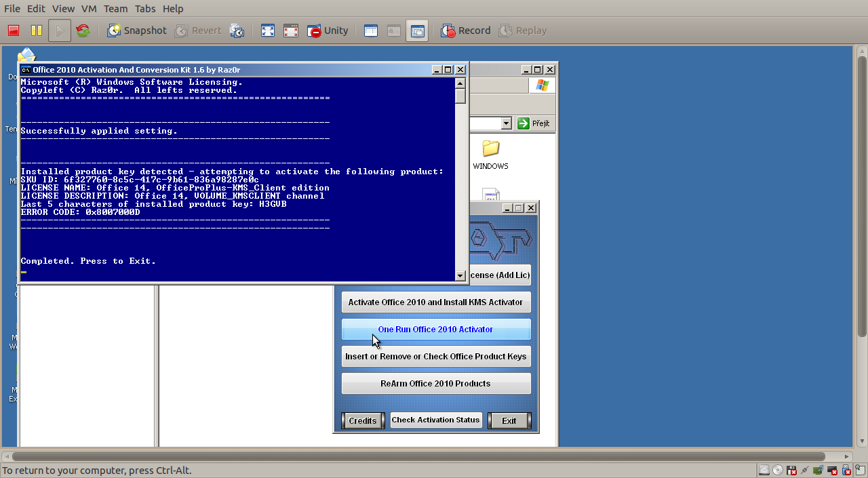
Task: Open the snapshot manager icon beside Revert
Action: [x=237, y=31]
